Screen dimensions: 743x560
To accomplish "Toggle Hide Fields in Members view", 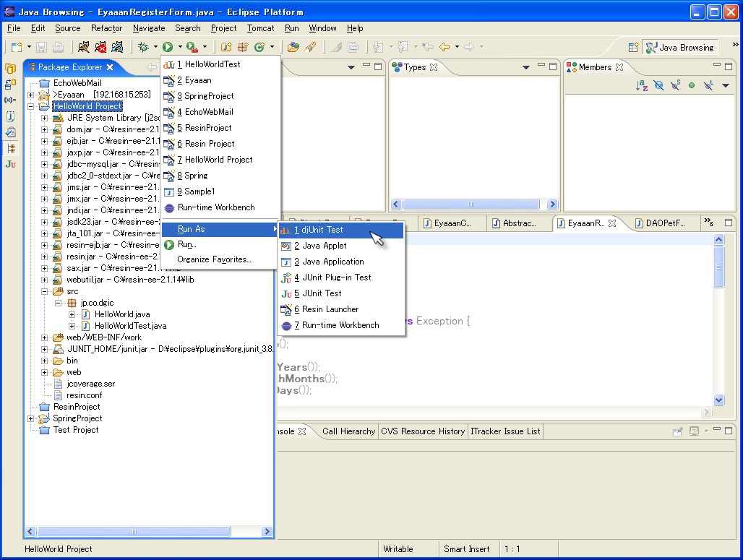I will coord(658,85).
